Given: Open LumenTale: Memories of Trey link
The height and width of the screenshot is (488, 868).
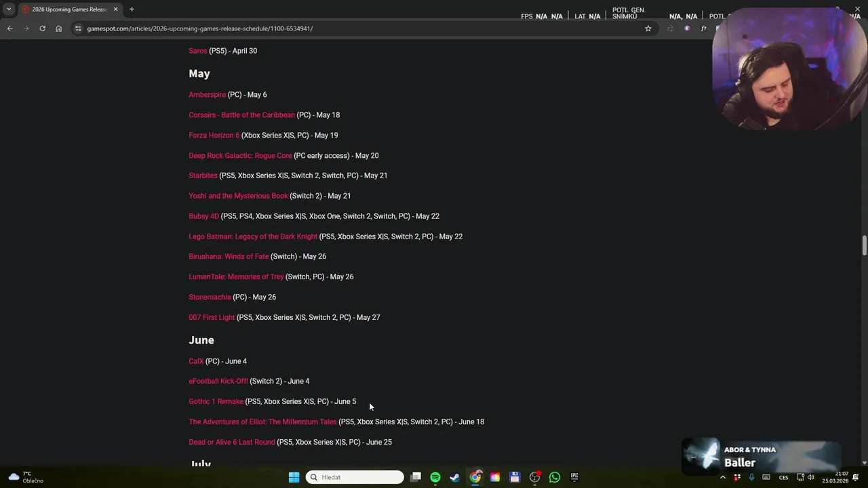Looking at the screenshot, I should pyautogui.click(x=236, y=277).
